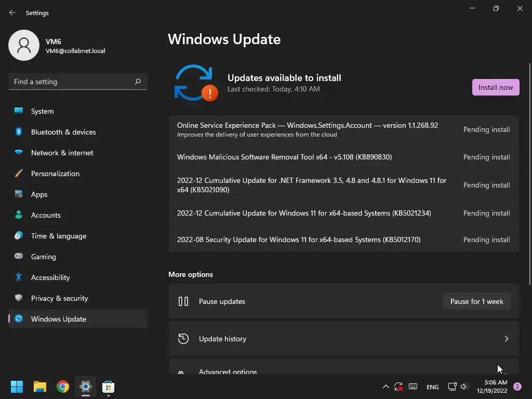Open the Windows Start button
The height and width of the screenshot is (399, 532).
17,387
